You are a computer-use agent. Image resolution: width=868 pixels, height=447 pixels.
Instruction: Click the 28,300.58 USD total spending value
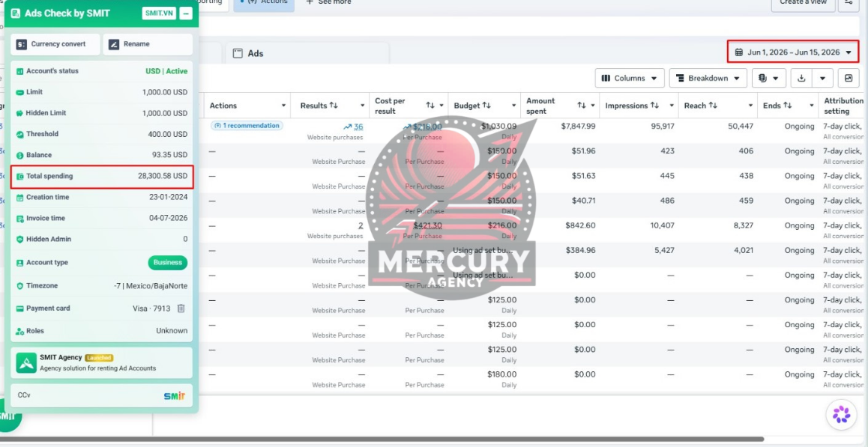[x=163, y=177]
